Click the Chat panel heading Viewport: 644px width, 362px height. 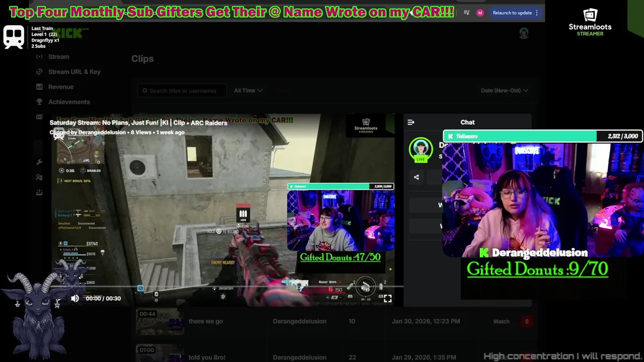tap(467, 122)
